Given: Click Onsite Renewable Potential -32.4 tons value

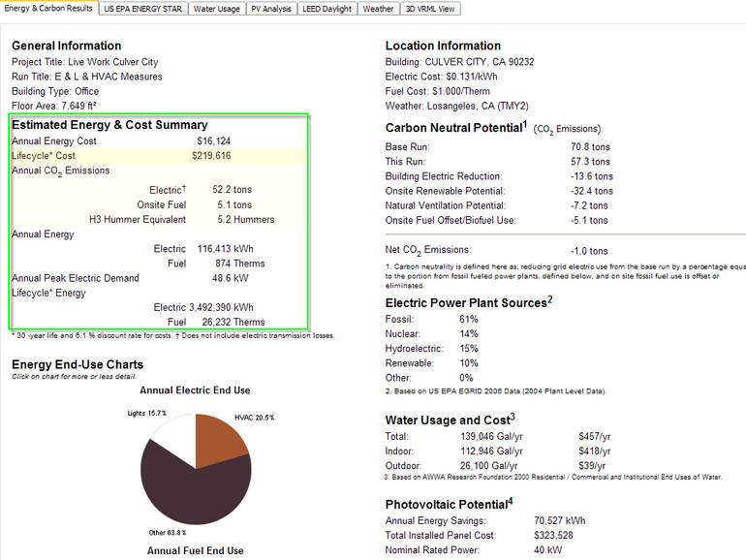Looking at the screenshot, I should pyautogui.click(x=592, y=191).
